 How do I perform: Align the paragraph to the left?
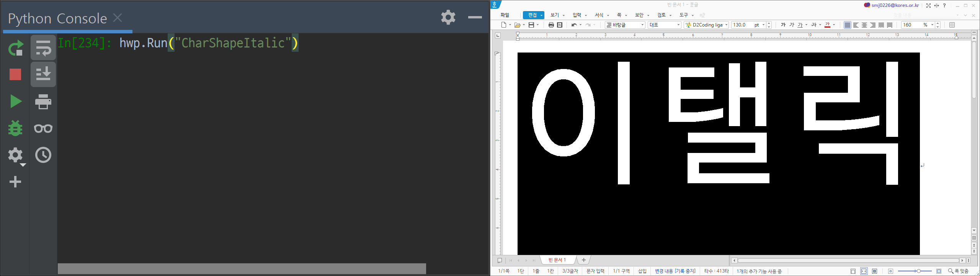[x=856, y=25]
